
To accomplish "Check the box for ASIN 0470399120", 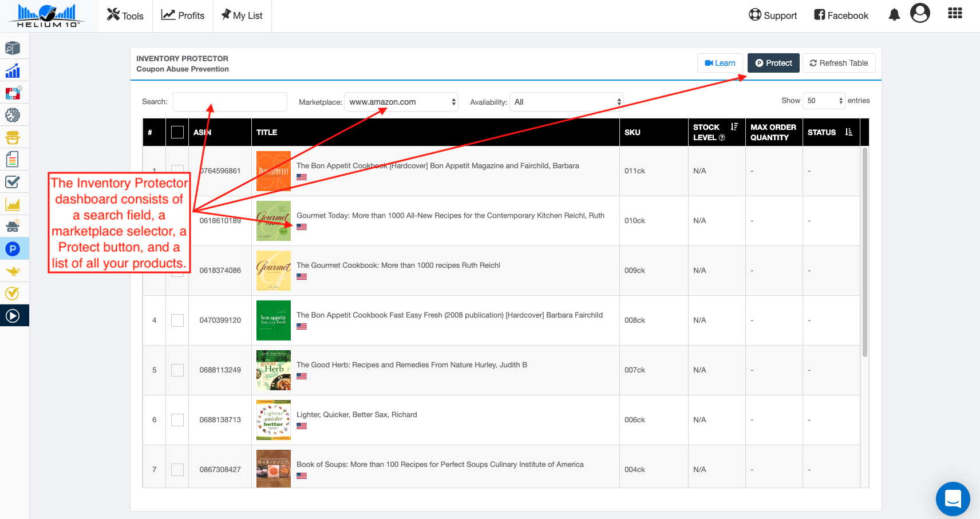I will pos(177,320).
